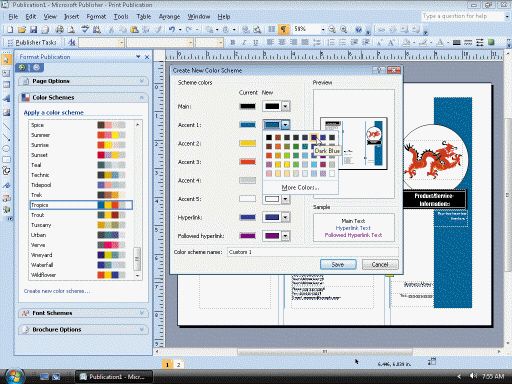This screenshot has height=384, width=512.
Task: Click the Undo arrow icon
Action: coord(172,30)
